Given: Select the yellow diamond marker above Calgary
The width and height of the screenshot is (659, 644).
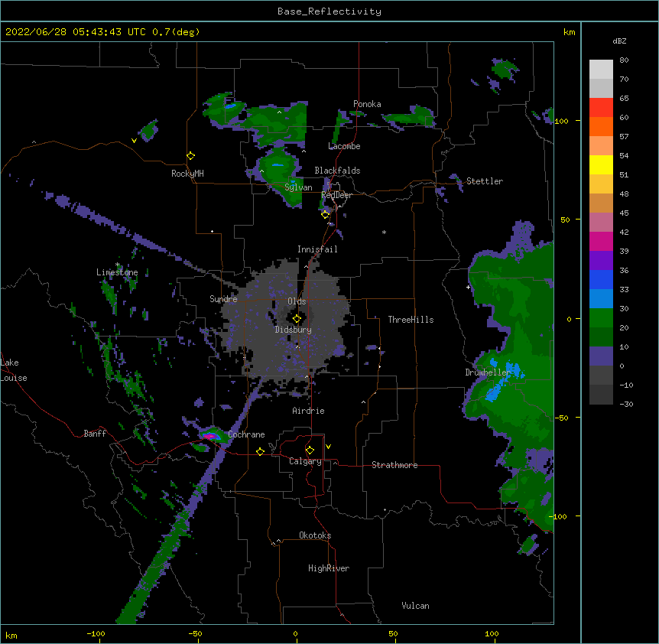Looking at the screenshot, I should click(310, 450).
